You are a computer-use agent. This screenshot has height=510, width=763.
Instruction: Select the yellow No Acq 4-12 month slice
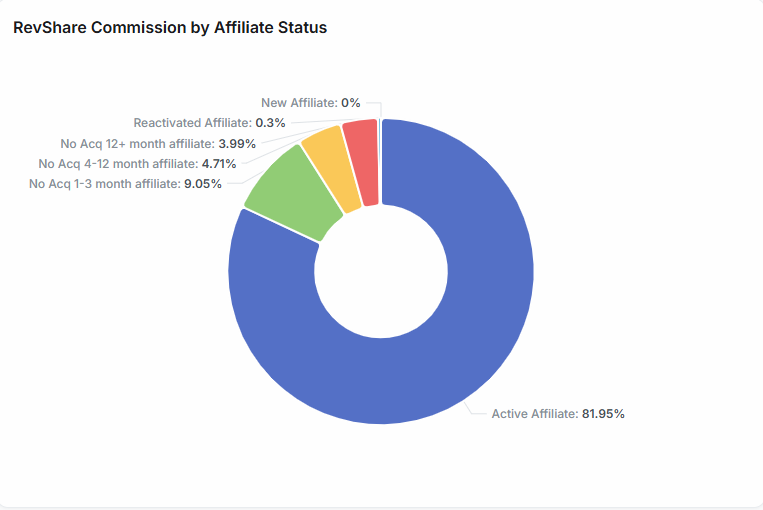[331, 168]
